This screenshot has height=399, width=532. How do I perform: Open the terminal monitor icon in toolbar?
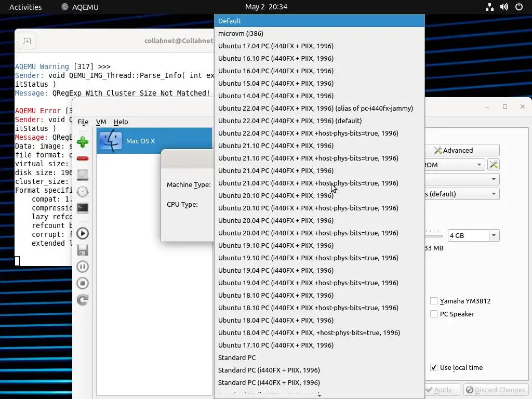point(83,208)
